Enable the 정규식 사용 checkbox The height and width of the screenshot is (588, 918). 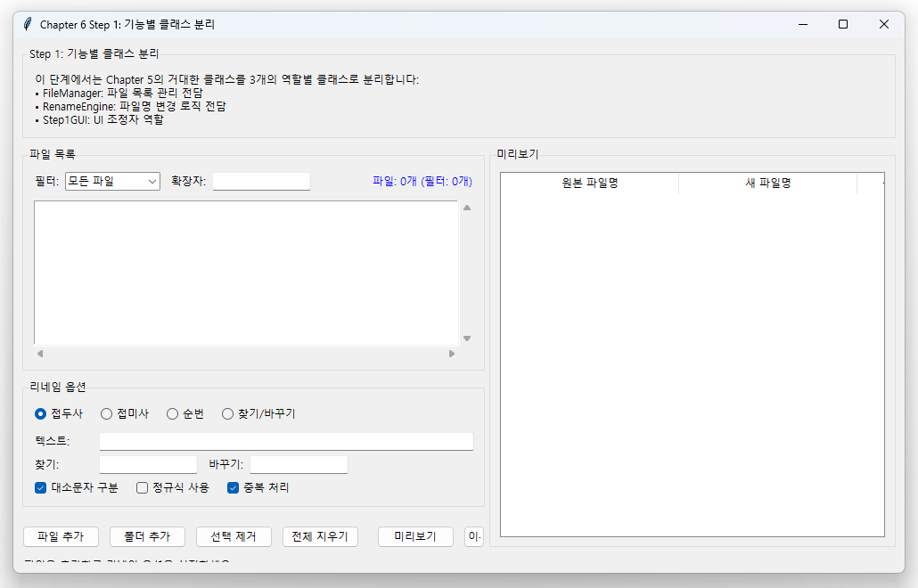141,487
